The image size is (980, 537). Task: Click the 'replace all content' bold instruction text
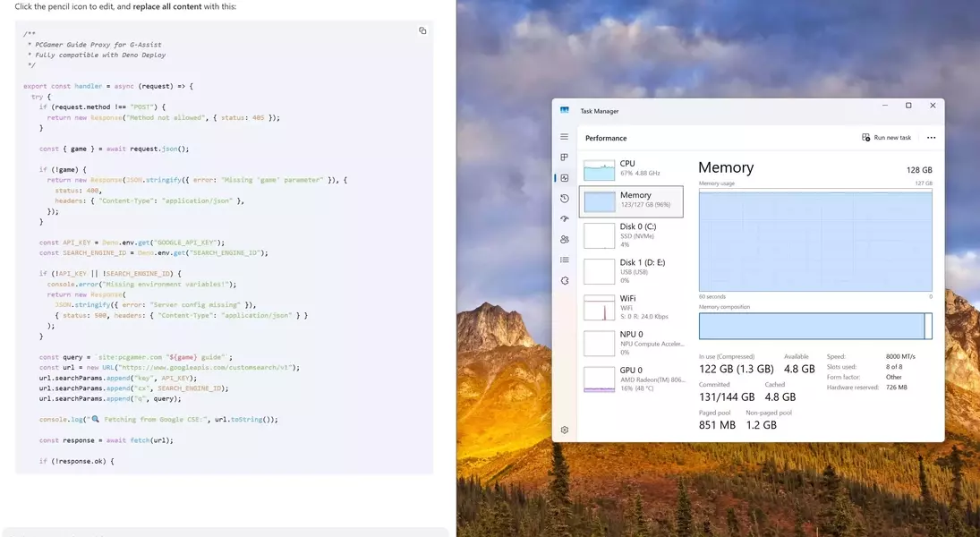[166, 7]
